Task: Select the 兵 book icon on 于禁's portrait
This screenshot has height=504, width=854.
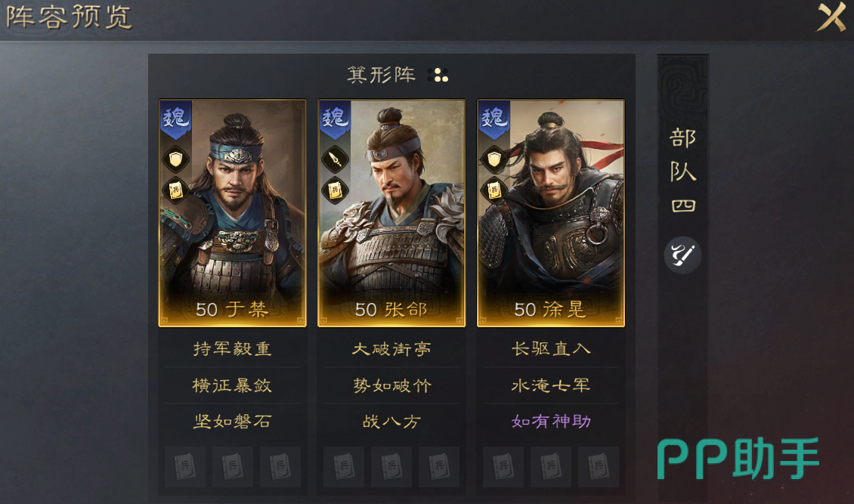Action: coord(175,190)
